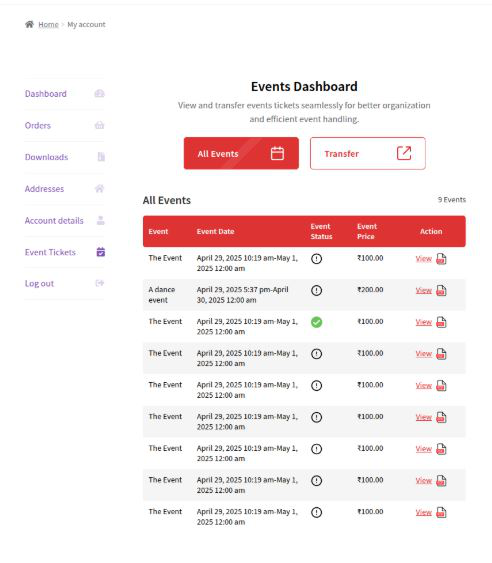Click the Event Status column header
The width and height of the screenshot is (492, 563).
click(x=321, y=232)
